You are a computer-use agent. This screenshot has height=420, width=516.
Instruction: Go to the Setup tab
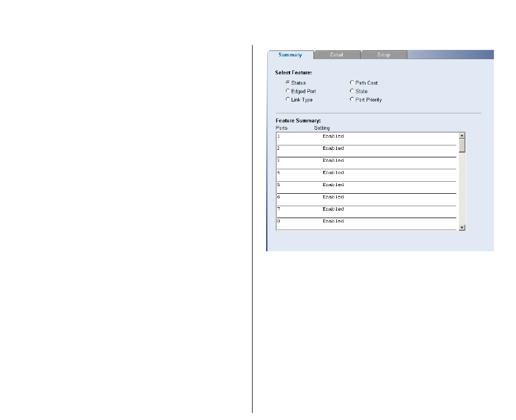coord(383,55)
